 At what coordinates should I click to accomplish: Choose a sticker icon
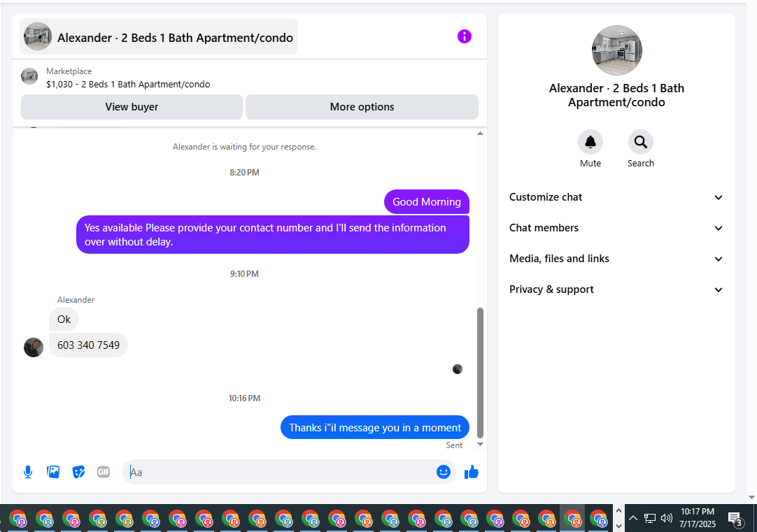point(78,472)
